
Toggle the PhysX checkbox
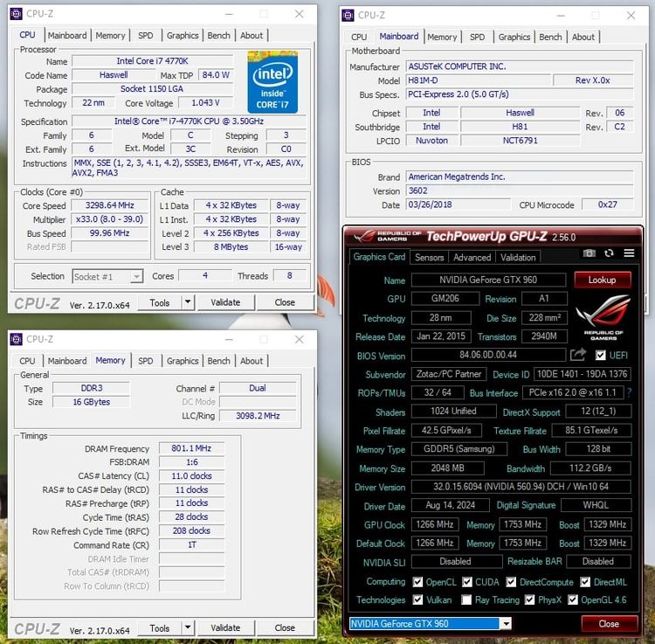(x=530, y=599)
